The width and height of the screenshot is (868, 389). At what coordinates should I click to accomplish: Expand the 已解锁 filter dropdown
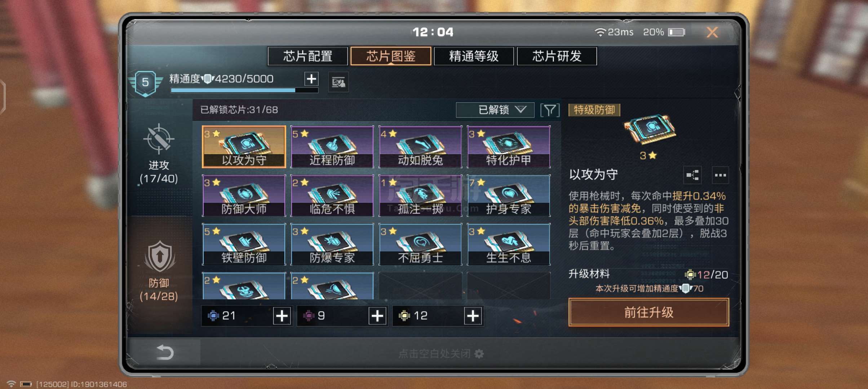tap(495, 110)
